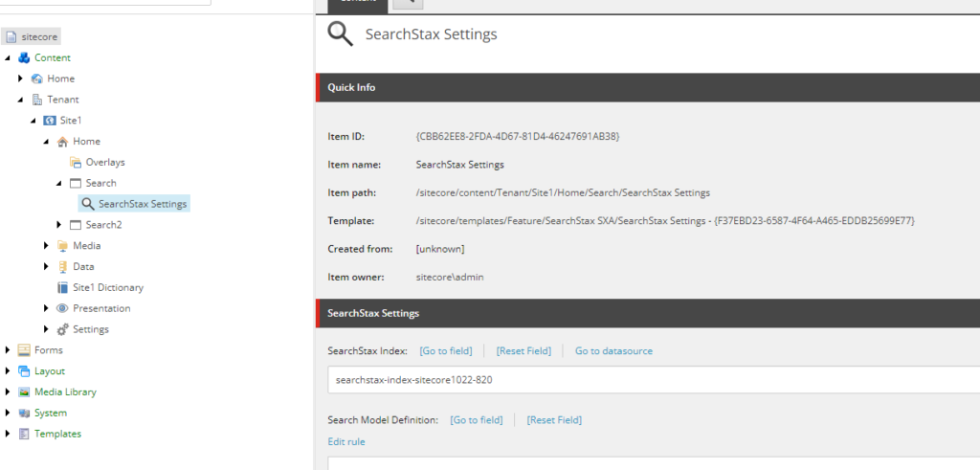Click the sitecore root document icon
The image size is (980, 470).
tap(11, 37)
